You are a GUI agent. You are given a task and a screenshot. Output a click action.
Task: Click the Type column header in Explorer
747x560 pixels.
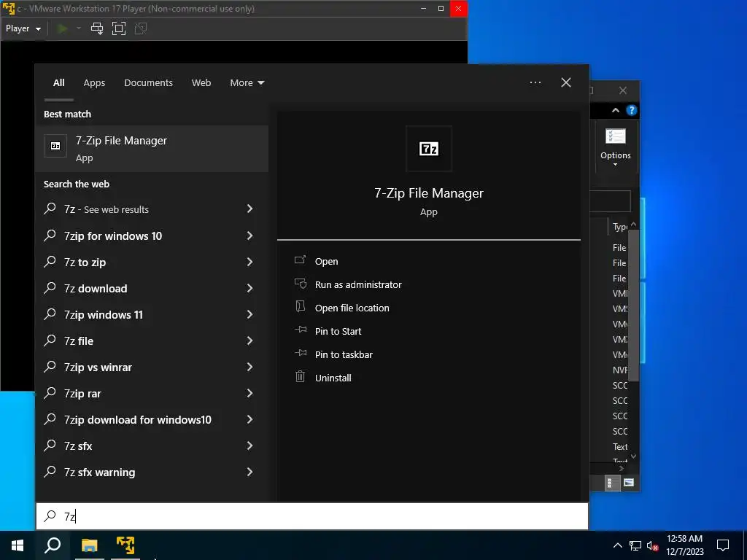[x=619, y=227]
